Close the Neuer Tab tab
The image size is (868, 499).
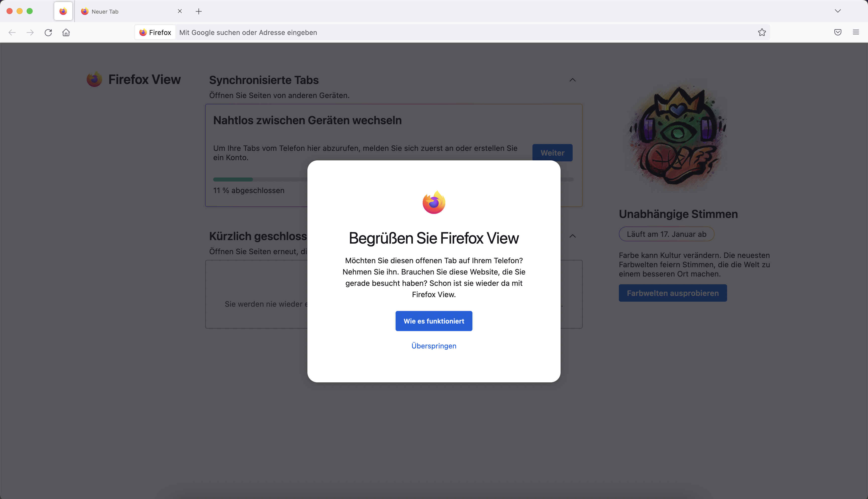180,11
